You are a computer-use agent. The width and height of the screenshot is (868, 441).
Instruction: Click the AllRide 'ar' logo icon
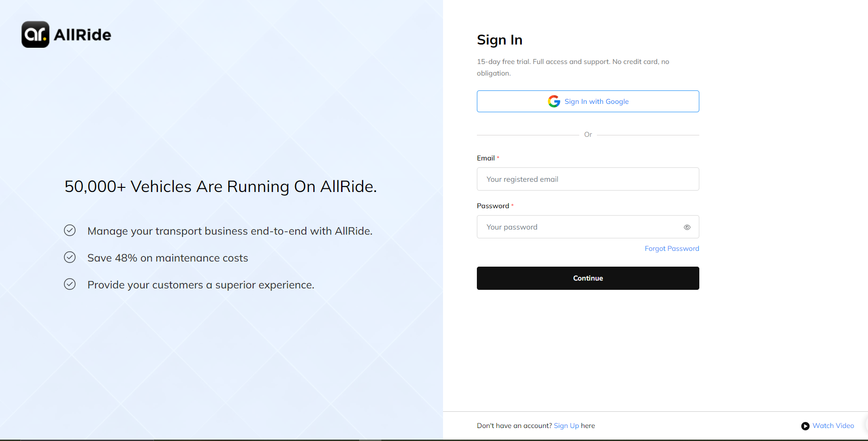pos(35,34)
